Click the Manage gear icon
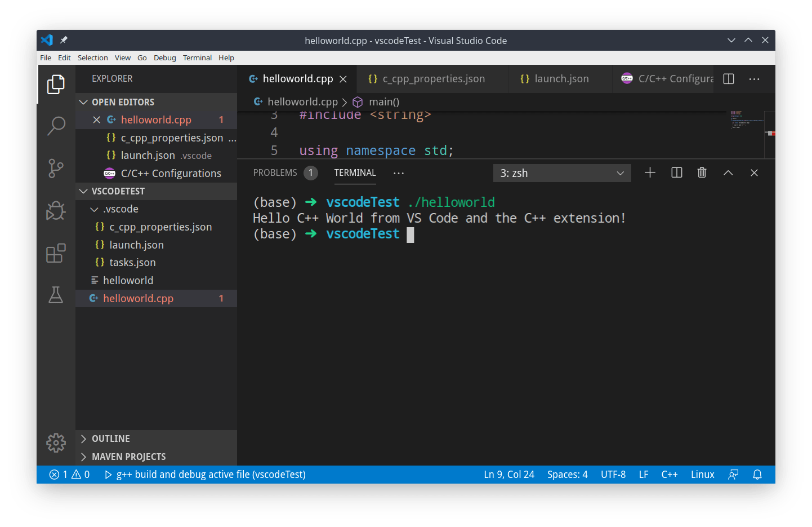 click(56, 443)
